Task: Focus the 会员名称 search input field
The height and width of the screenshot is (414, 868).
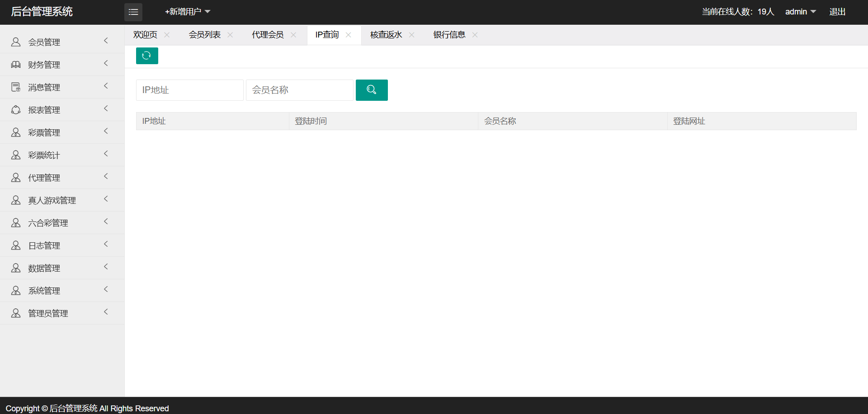Action: 299,90
